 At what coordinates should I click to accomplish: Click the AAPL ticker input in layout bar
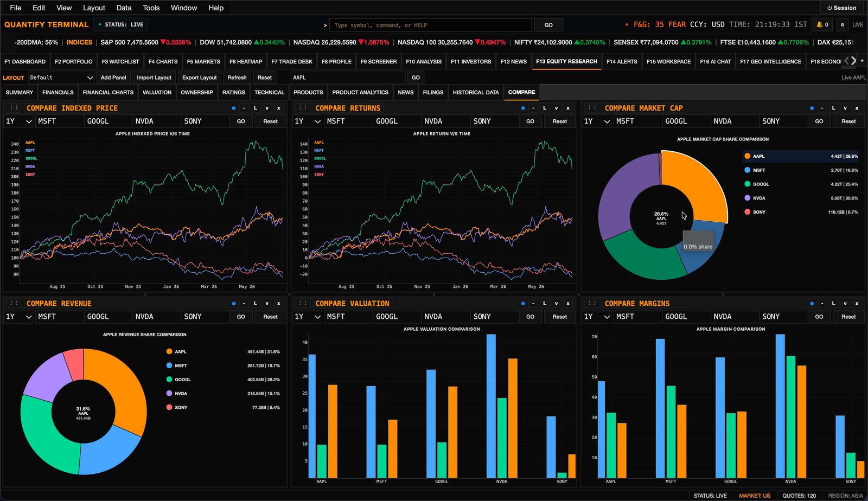pos(347,78)
